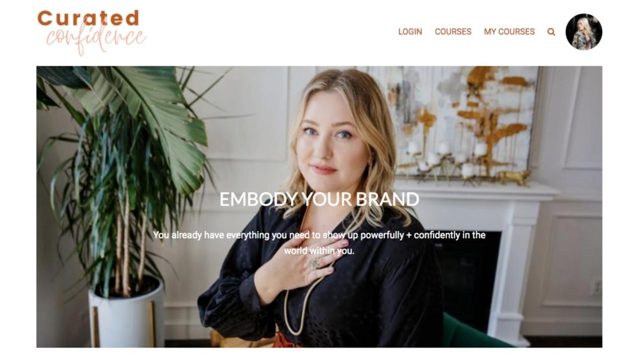Open the COURSES menu item
644x362 pixels.
pyautogui.click(x=453, y=32)
